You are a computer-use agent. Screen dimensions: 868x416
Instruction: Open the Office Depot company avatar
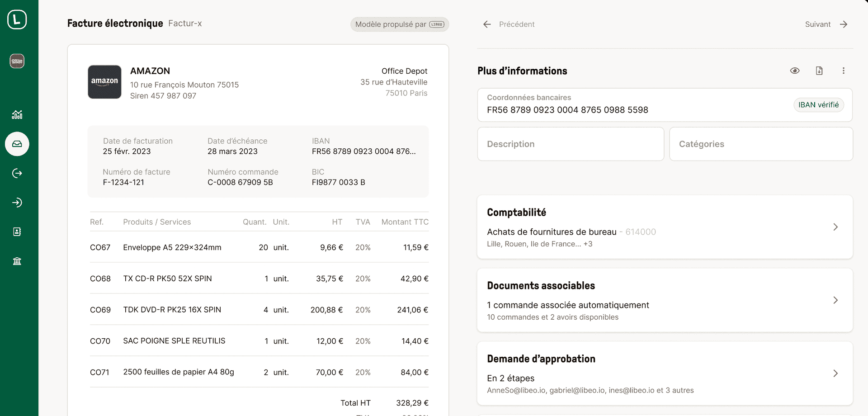17,61
